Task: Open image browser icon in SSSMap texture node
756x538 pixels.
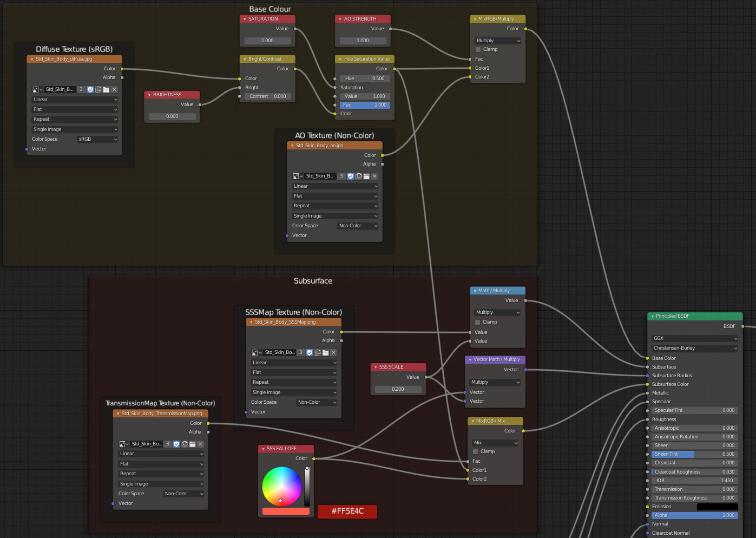Action: 257,352
